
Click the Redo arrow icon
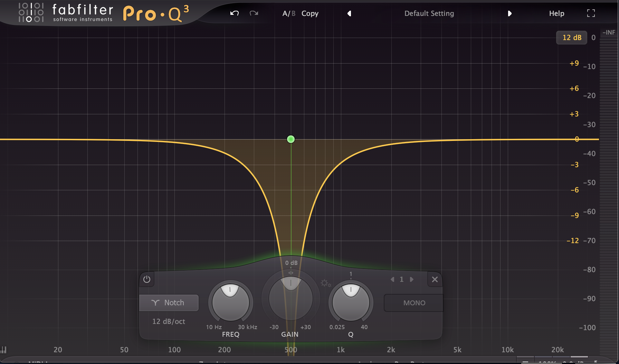pos(254,13)
